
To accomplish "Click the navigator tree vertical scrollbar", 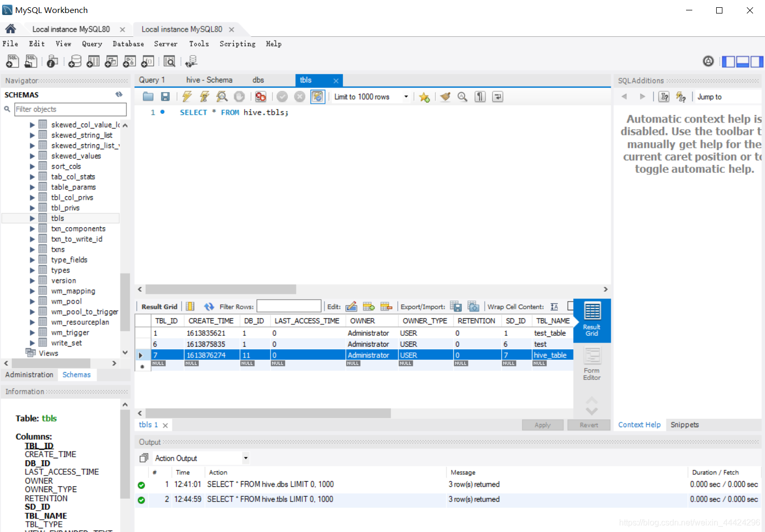I will coord(125,302).
